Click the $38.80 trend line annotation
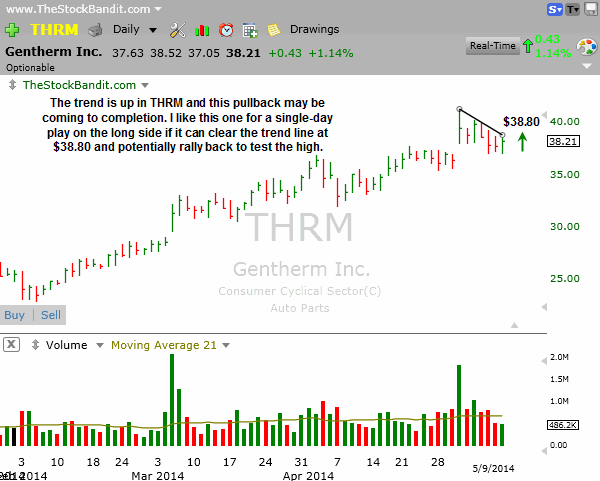The width and height of the screenshot is (600, 481). click(x=521, y=122)
